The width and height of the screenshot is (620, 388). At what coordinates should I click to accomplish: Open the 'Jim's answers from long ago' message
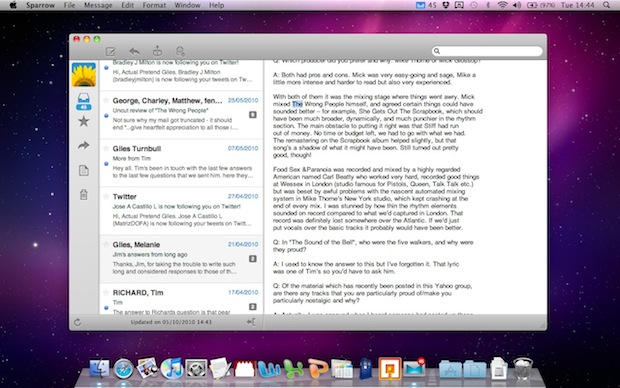pos(150,254)
